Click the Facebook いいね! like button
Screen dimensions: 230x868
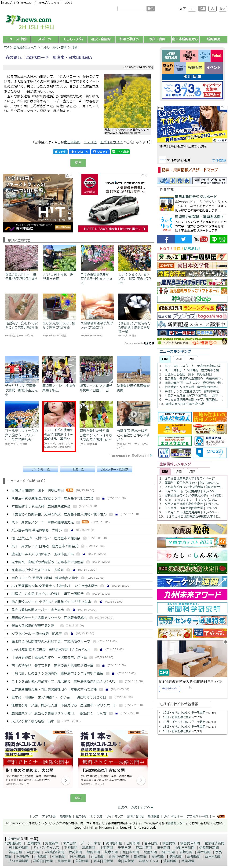click(x=79, y=152)
